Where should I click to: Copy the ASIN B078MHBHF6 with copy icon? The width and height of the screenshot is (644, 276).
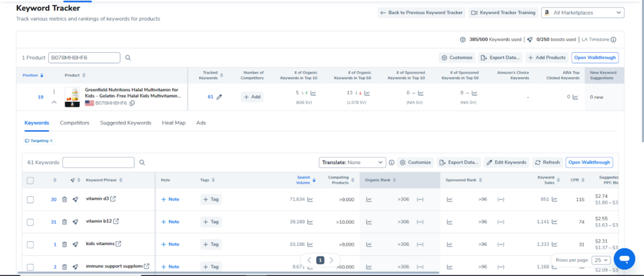[132, 103]
